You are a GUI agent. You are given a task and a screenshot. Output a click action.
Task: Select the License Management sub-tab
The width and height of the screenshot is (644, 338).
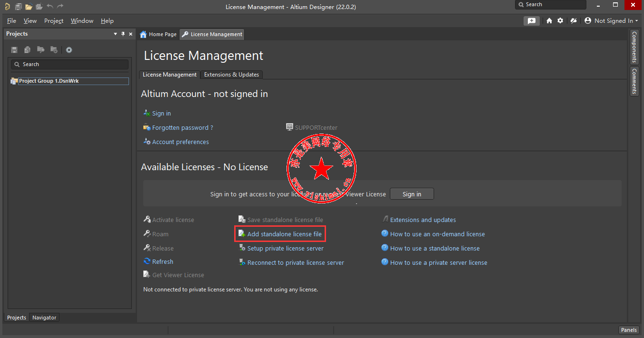[169, 75]
